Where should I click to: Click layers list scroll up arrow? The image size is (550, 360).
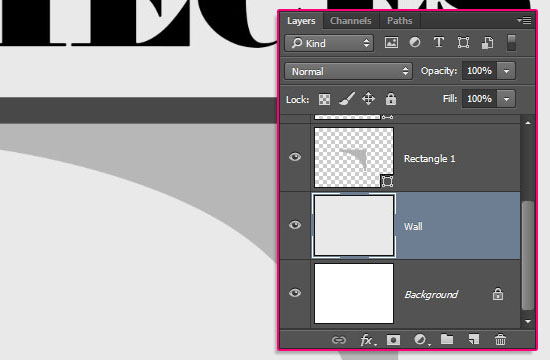pyautogui.click(x=528, y=123)
